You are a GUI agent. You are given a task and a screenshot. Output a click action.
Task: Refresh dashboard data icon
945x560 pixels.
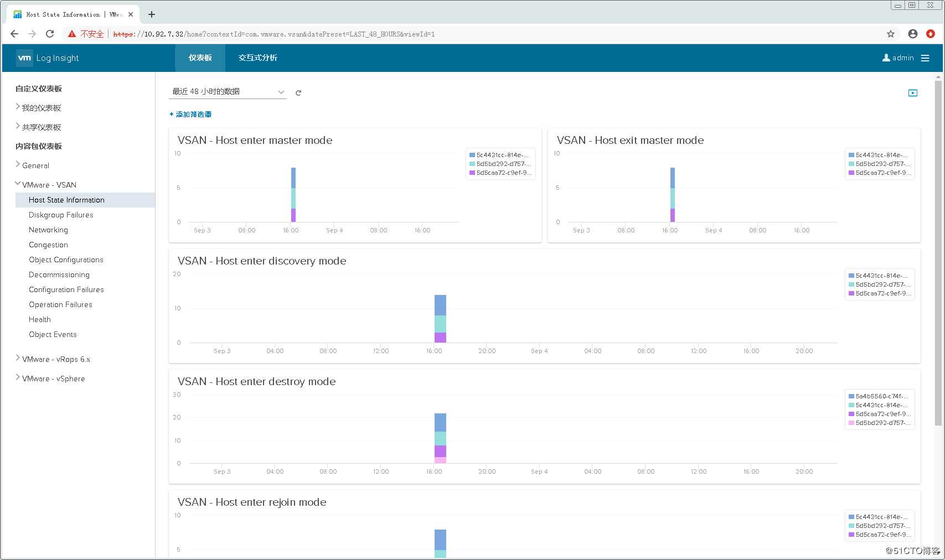pyautogui.click(x=298, y=92)
